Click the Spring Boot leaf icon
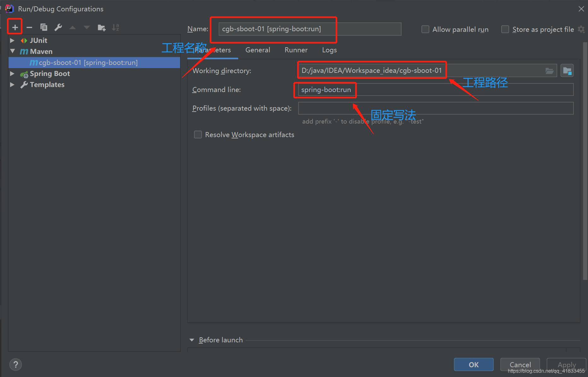588x377 pixels. tap(24, 74)
